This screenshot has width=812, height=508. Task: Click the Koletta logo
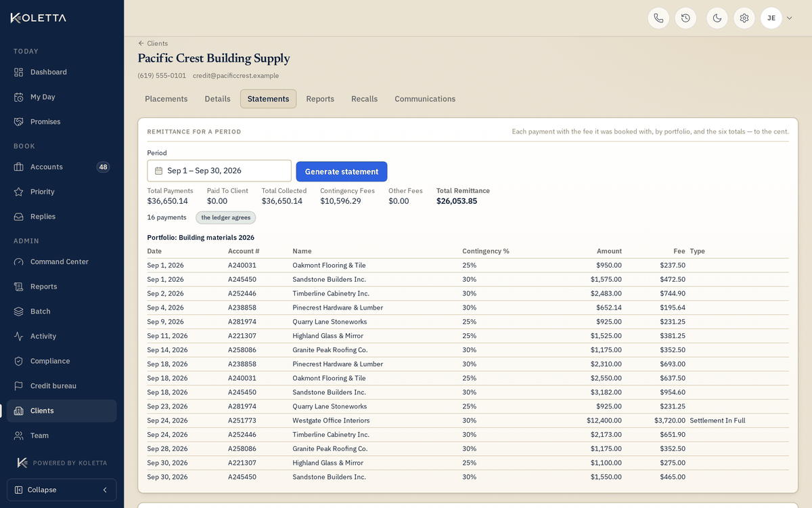39,18
